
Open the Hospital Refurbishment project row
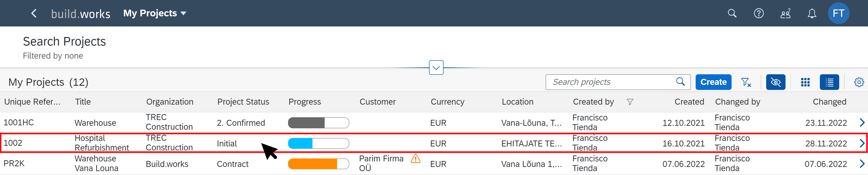(x=434, y=143)
